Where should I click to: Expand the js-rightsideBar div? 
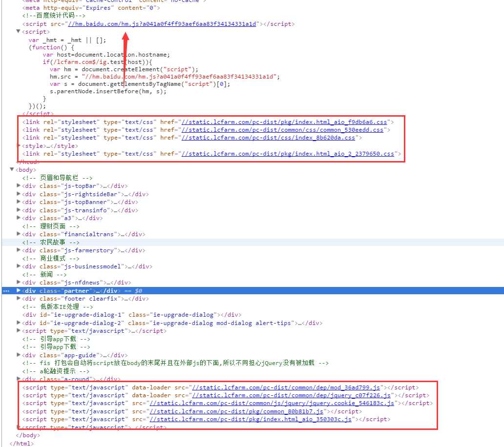click(19, 194)
